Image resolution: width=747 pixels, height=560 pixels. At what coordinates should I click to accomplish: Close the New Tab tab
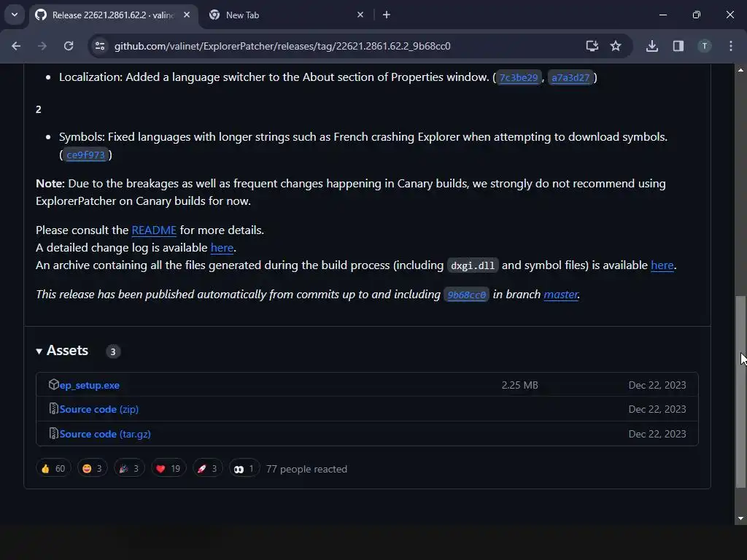click(x=360, y=15)
